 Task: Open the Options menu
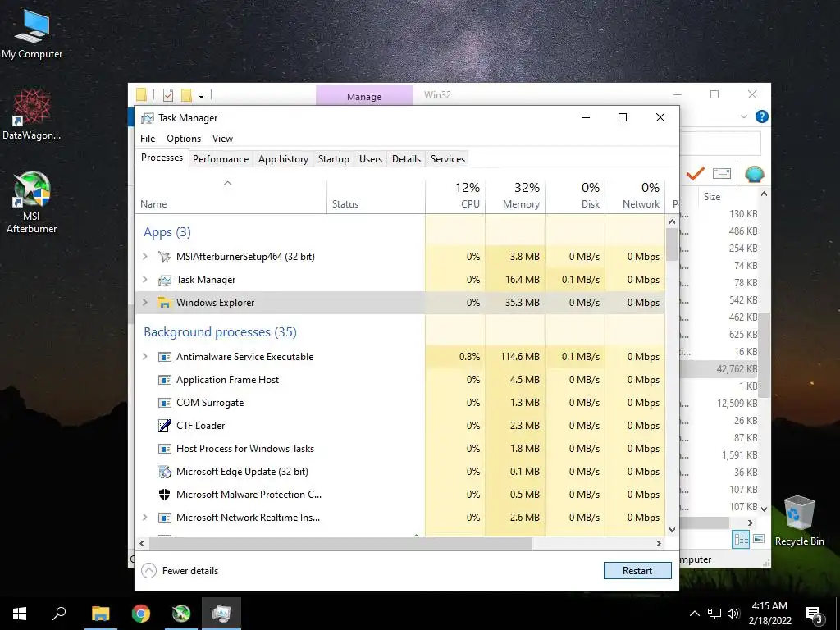click(x=184, y=138)
